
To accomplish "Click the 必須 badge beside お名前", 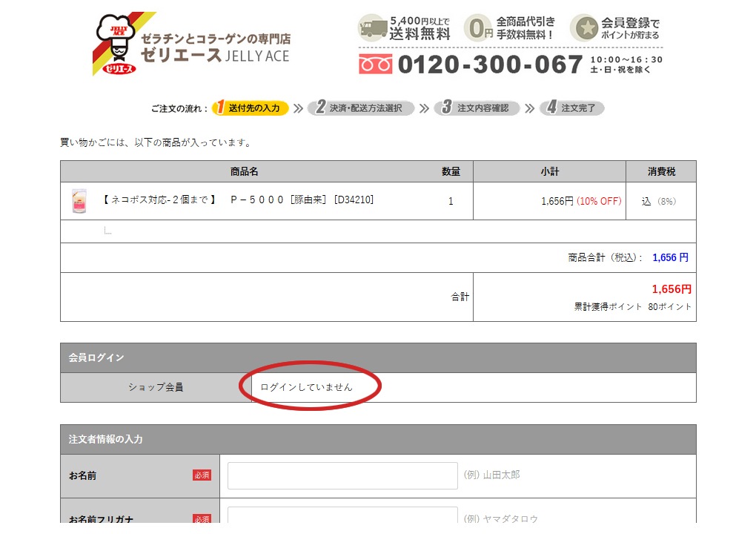I will coord(202,475).
